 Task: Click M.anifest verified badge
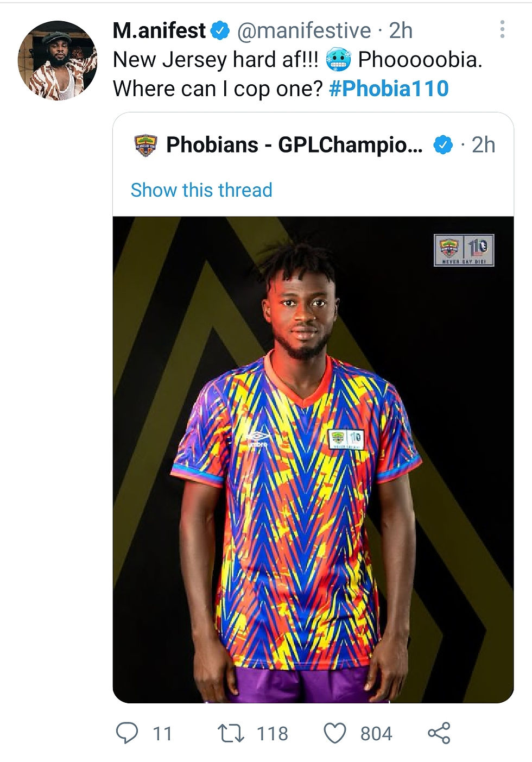pos(220,32)
